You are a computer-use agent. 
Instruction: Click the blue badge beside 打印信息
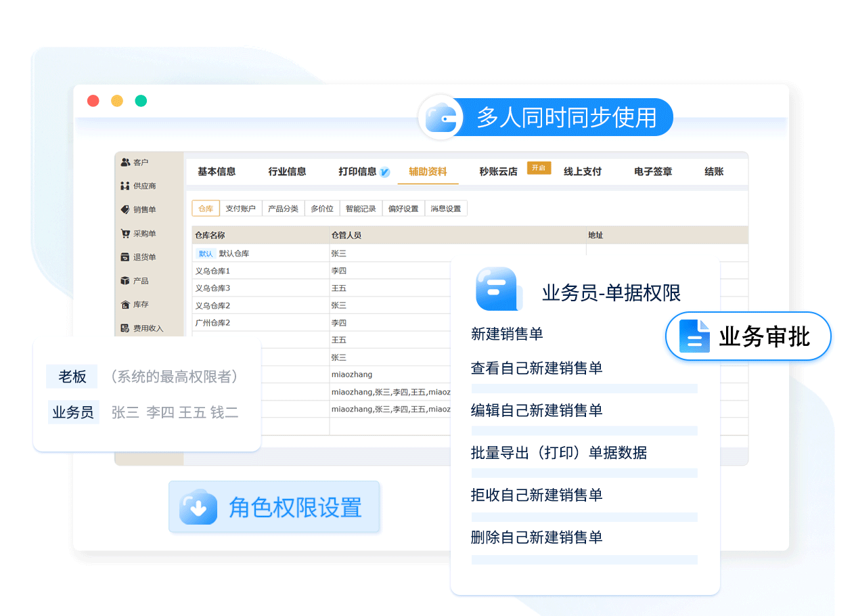click(x=384, y=172)
